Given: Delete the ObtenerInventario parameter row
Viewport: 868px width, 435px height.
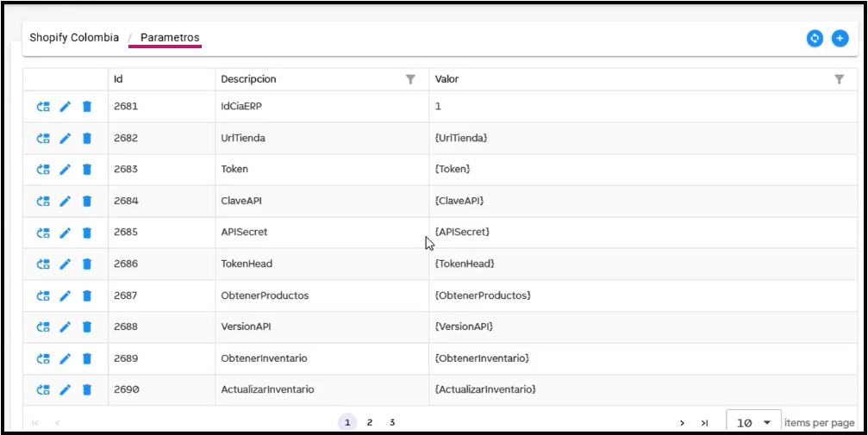Looking at the screenshot, I should pyautogui.click(x=87, y=358).
